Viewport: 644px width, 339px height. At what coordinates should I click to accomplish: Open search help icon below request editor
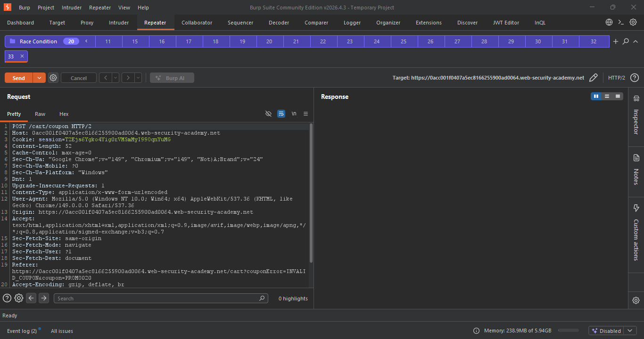click(7, 298)
